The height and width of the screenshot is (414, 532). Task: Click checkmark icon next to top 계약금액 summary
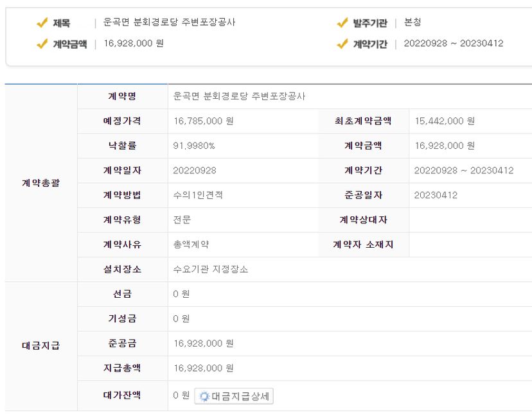click(x=42, y=44)
